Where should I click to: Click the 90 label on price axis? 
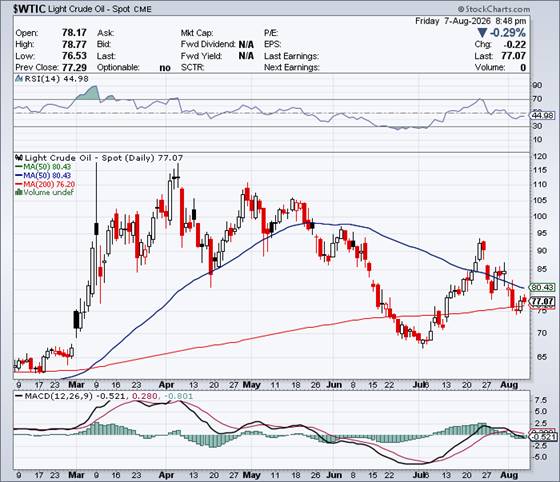(542, 251)
